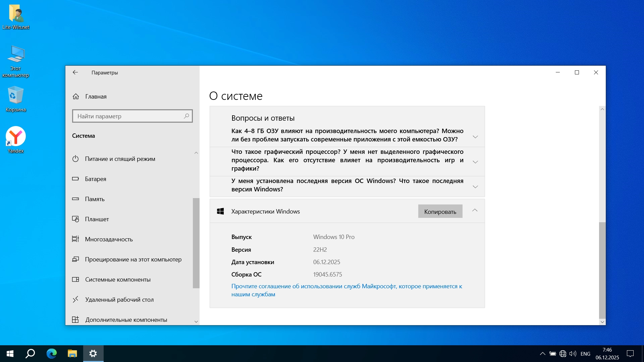
Task: Expand the графический процессор question
Action: pos(475,162)
